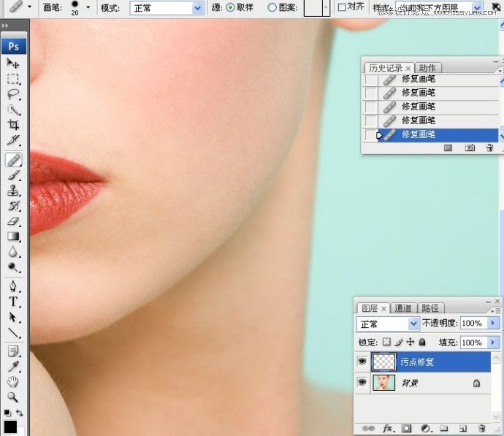
Task: Add a layer style with fx button
Action: point(389,428)
